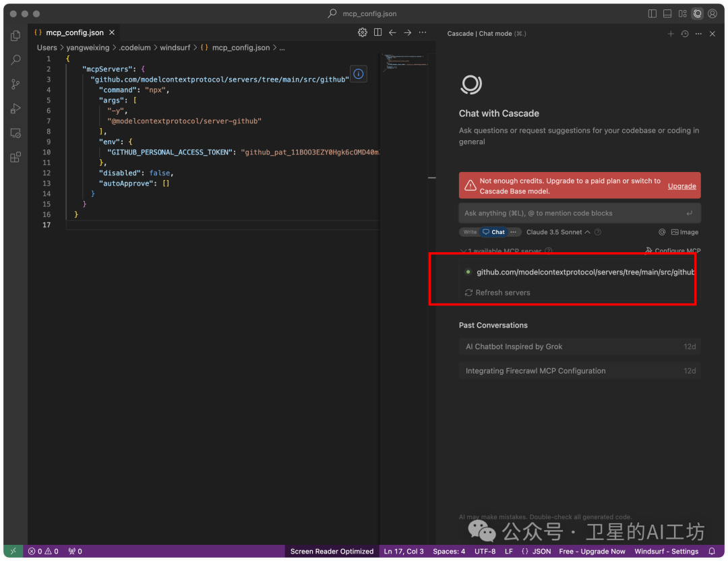This screenshot has width=728, height=561.
Task: Click the Ask anything input field
Action: [x=580, y=214]
